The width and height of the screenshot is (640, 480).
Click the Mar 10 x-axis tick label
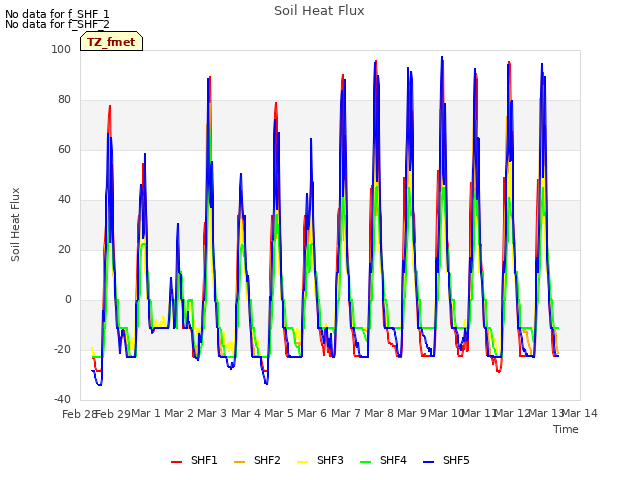click(x=446, y=413)
